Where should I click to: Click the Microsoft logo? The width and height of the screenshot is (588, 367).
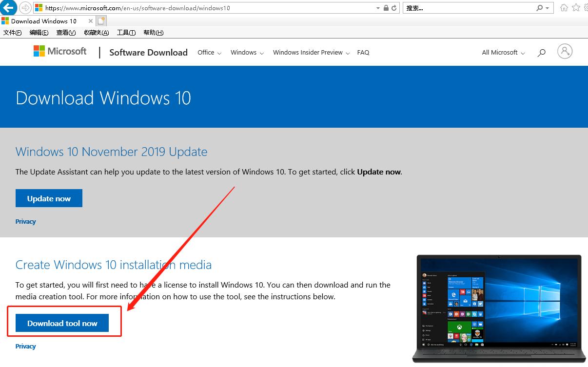click(59, 51)
